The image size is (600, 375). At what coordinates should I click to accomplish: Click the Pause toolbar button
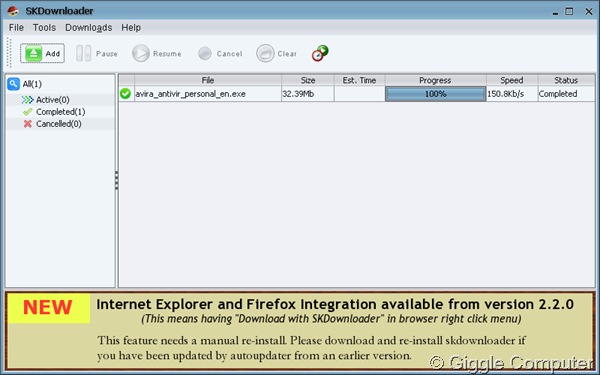(96, 53)
